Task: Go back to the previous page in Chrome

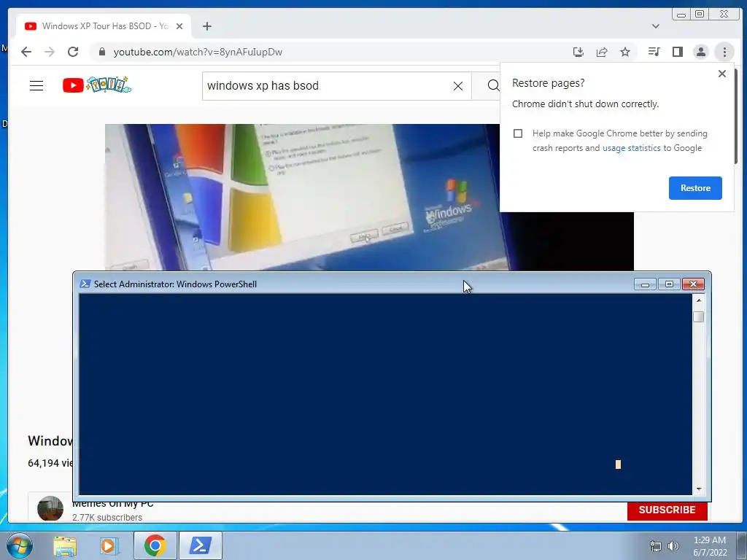Action: 26,52
